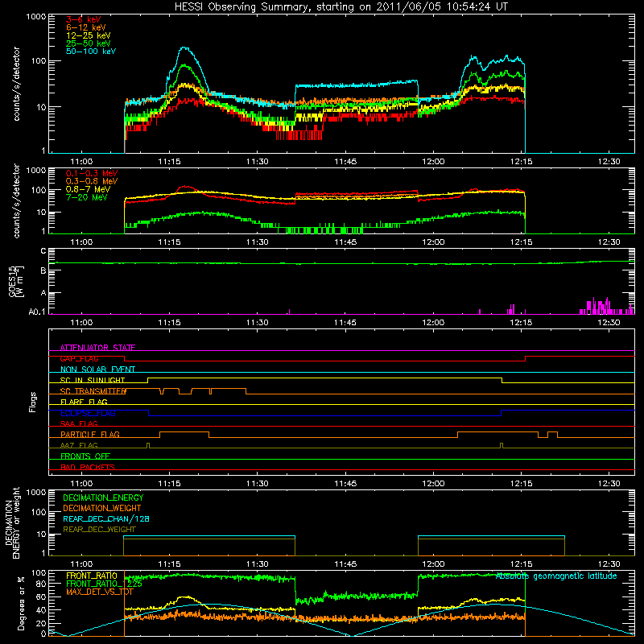Select the red 3-6 keV legend label
644x644 pixels.
pos(84,19)
